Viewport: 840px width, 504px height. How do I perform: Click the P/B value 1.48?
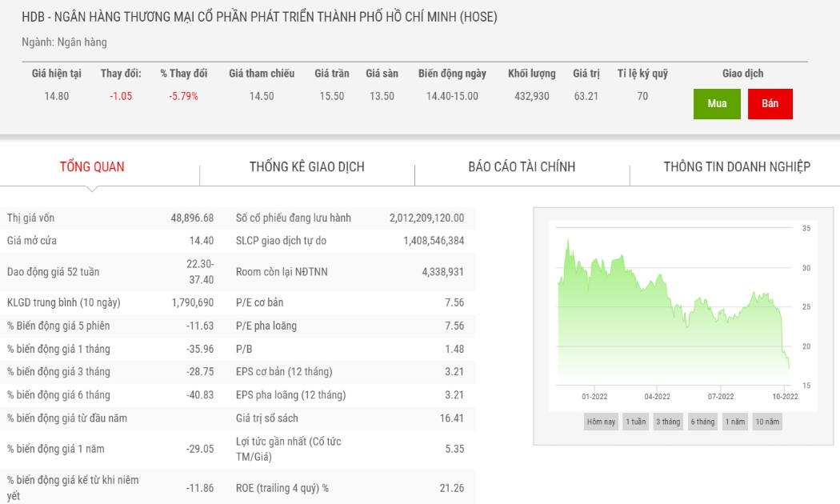tap(454, 350)
